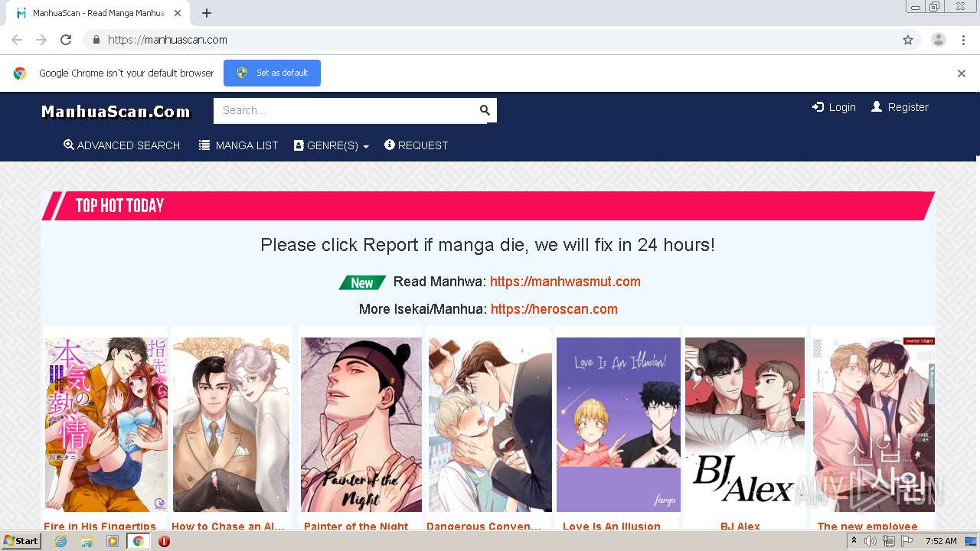Image resolution: width=980 pixels, height=551 pixels.
Task: Open the MANGA LIST page
Action: click(x=238, y=145)
